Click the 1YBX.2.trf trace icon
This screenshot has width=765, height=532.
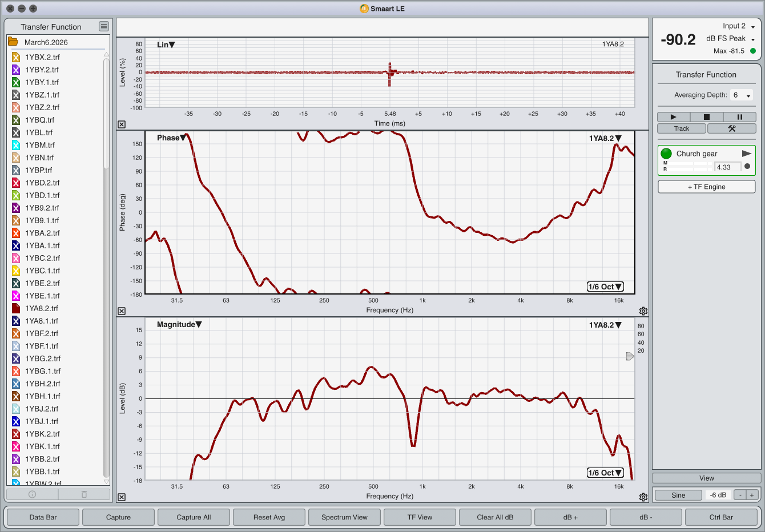(x=16, y=57)
